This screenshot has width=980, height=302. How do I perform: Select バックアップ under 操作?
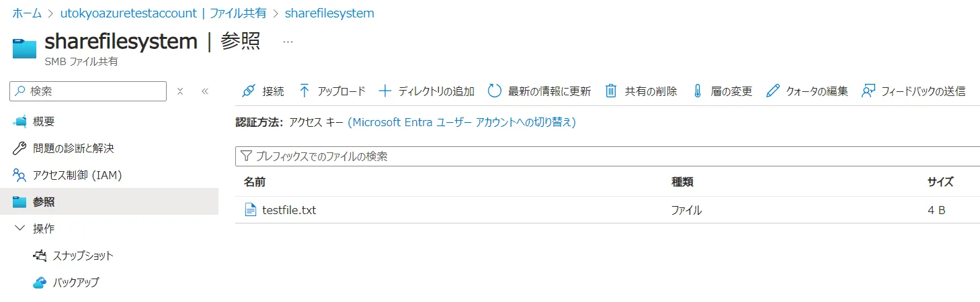pyautogui.click(x=75, y=283)
